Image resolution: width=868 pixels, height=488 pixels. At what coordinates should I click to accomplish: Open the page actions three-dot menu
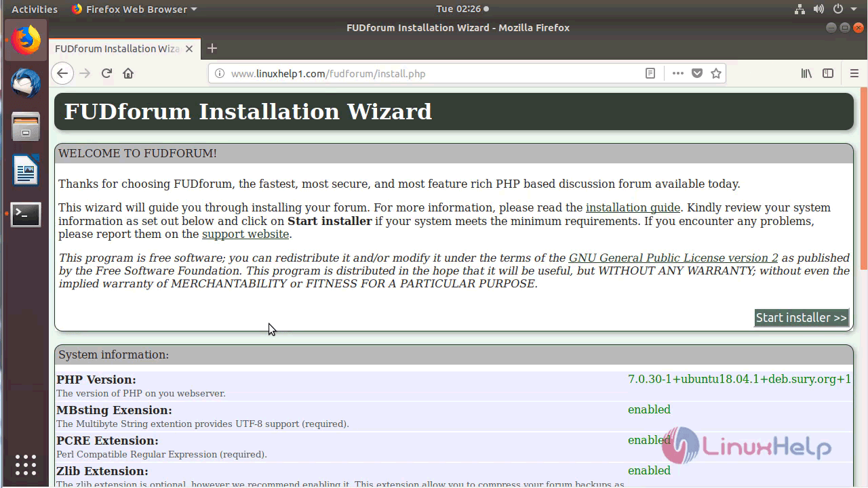pyautogui.click(x=678, y=73)
